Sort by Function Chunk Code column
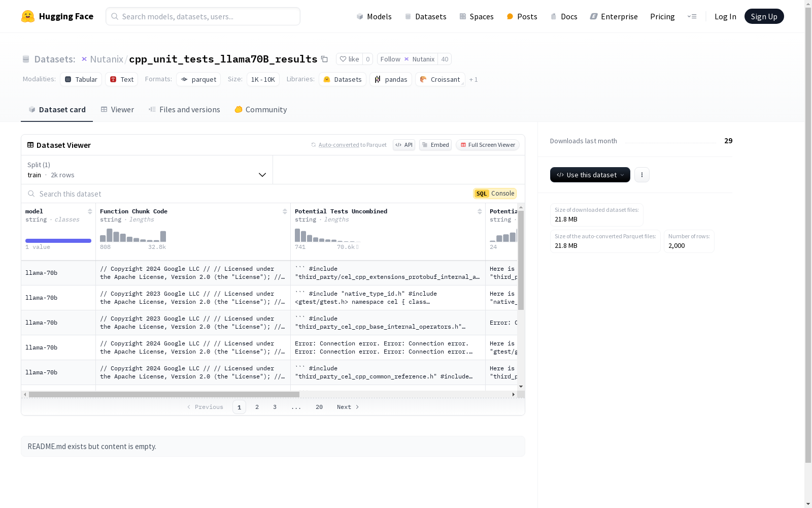Screen dimensions: 812x508 (x=285, y=211)
